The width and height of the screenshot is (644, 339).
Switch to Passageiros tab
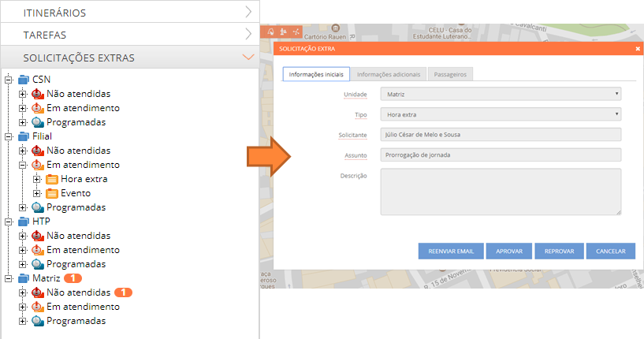pos(450,74)
